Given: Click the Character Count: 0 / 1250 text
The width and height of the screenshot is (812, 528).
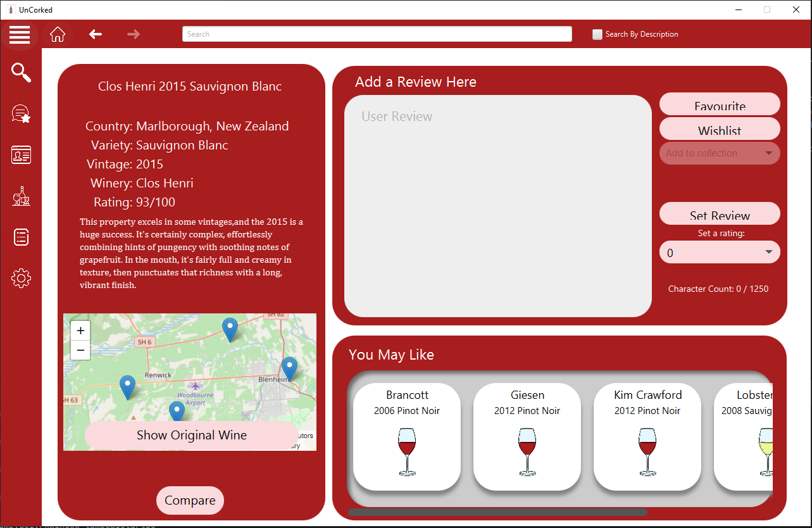Looking at the screenshot, I should pos(718,289).
